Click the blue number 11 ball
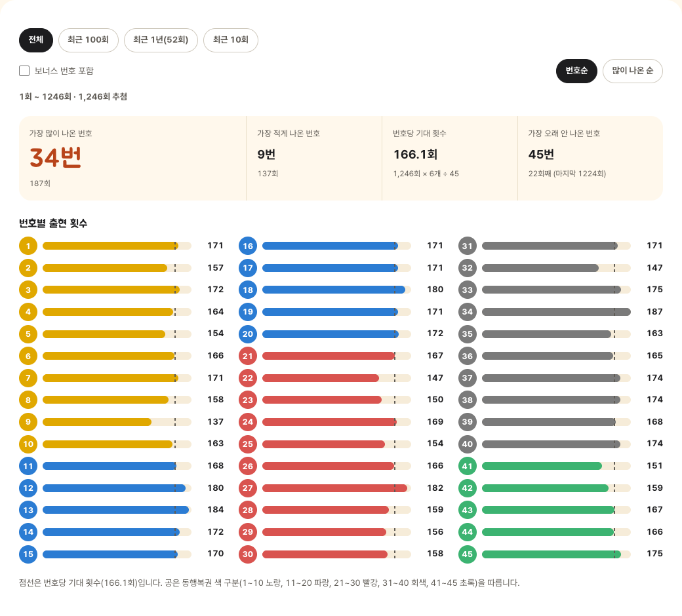This screenshot has height=616, width=682. pyautogui.click(x=28, y=466)
